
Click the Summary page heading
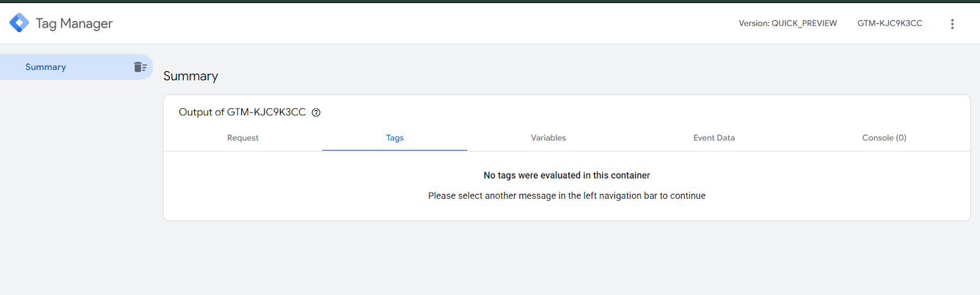(190, 76)
